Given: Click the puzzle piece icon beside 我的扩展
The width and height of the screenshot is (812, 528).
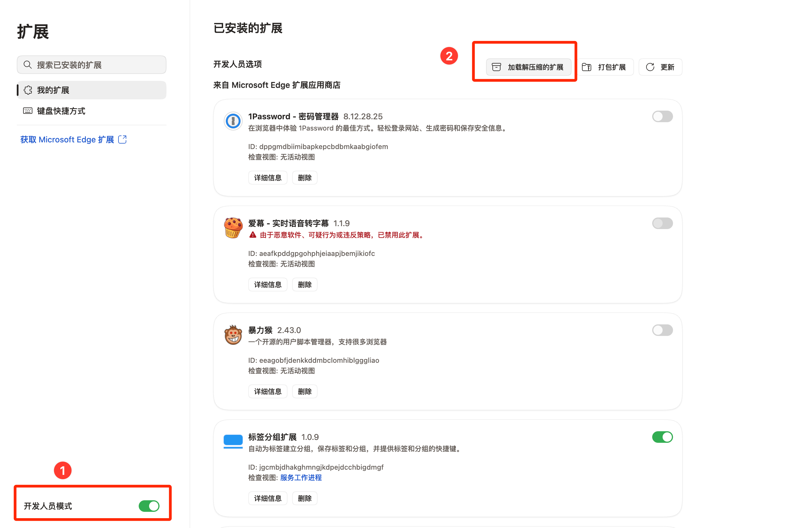Looking at the screenshot, I should click(28, 90).
